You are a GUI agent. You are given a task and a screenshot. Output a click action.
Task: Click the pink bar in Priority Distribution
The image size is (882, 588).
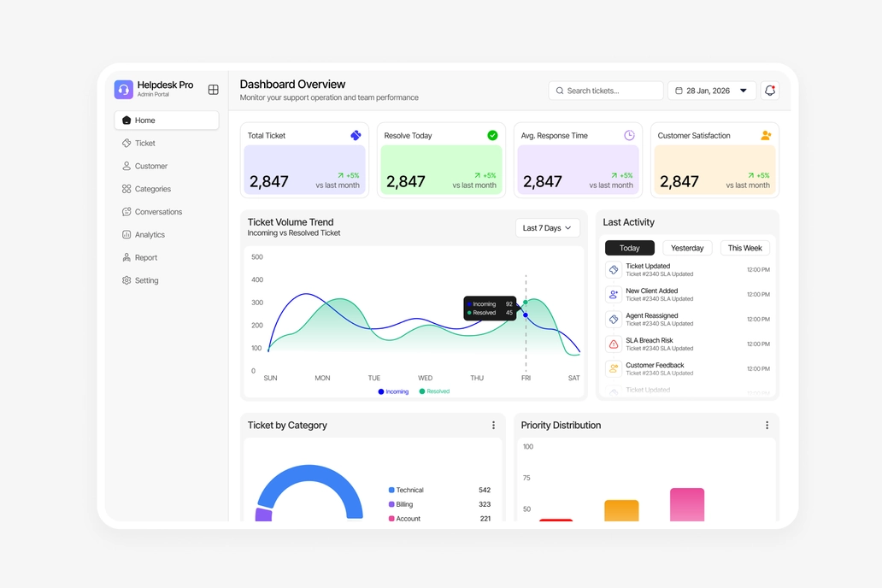click(687, 505)
